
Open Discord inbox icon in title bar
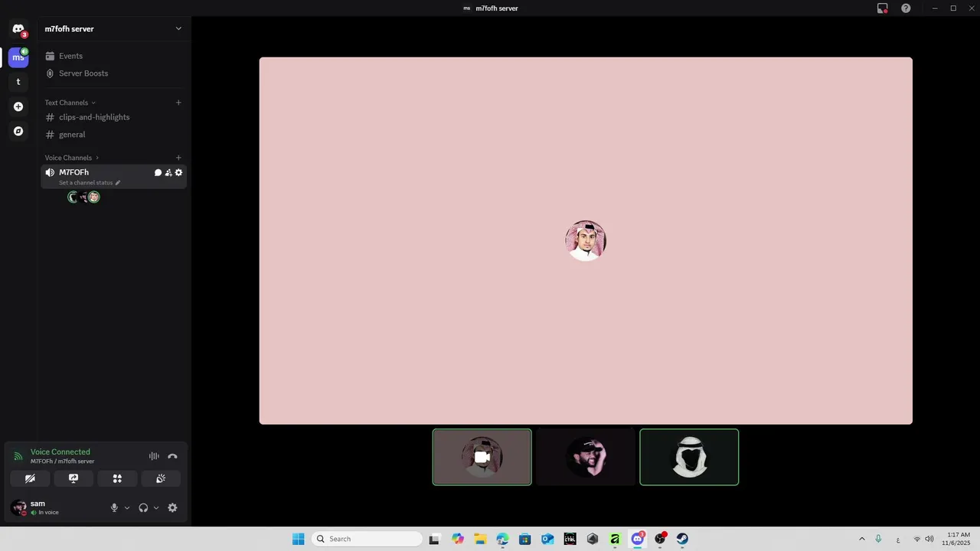(x=882, y=8)
